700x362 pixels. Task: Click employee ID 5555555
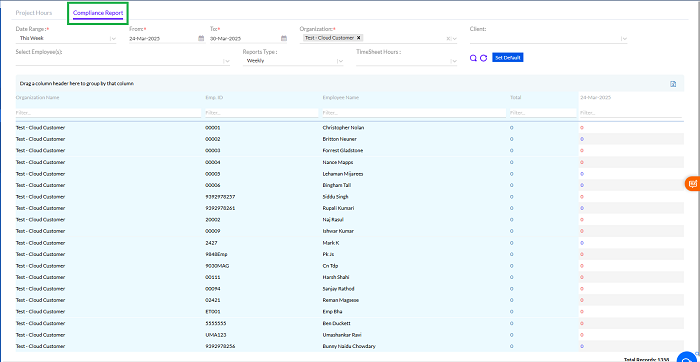tap(215, 323)
